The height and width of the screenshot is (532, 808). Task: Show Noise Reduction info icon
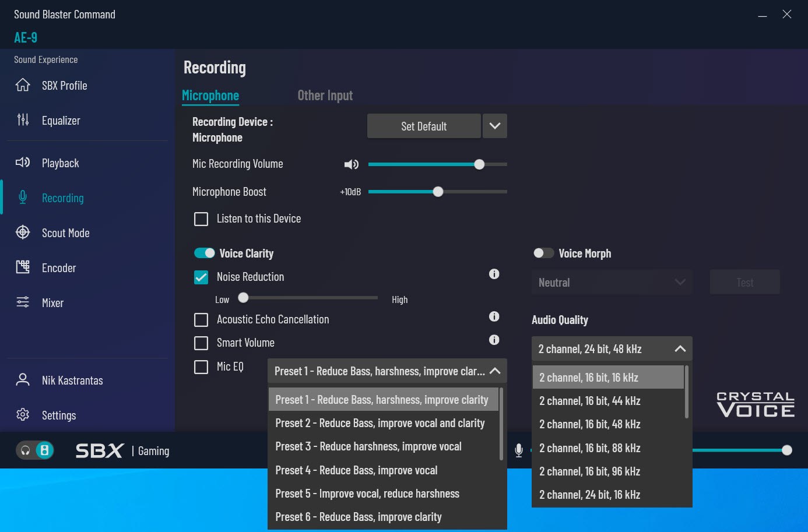coord(494,274)
